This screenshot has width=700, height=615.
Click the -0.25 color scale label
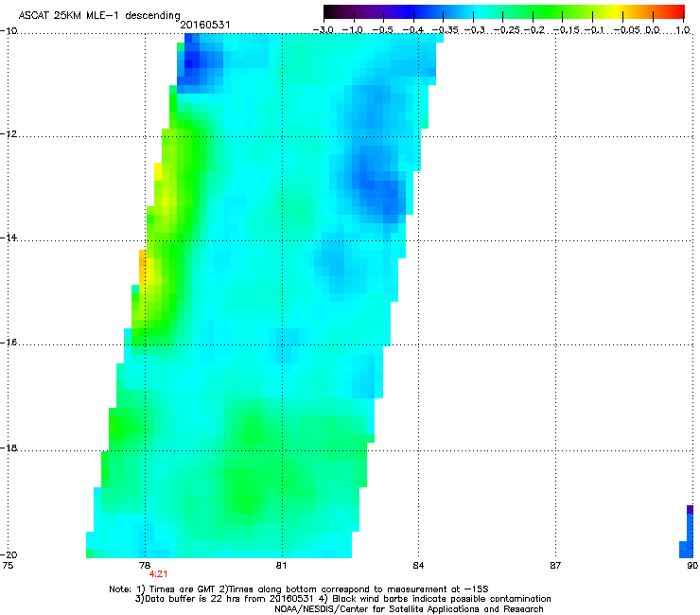[506, 30]
